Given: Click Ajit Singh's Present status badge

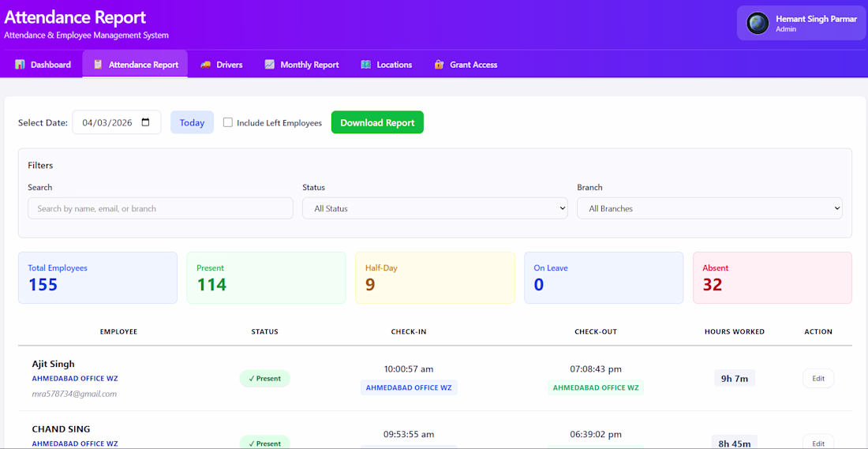Looking at the screenshot, I should [264, 379].
